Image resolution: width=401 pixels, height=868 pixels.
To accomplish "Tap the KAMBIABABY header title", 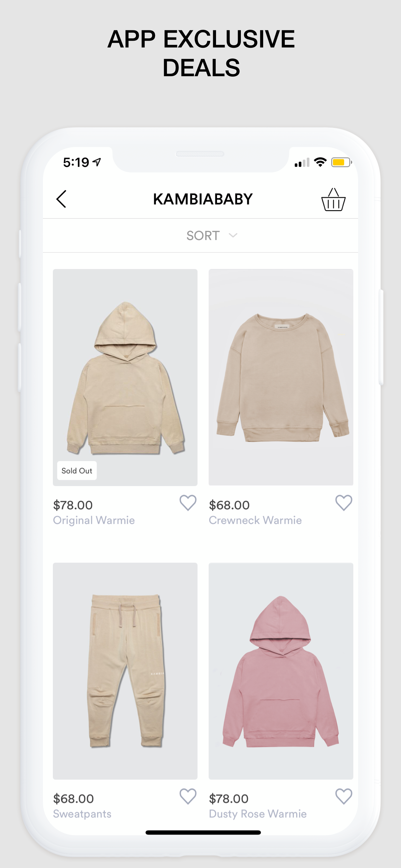I will 203,199.
